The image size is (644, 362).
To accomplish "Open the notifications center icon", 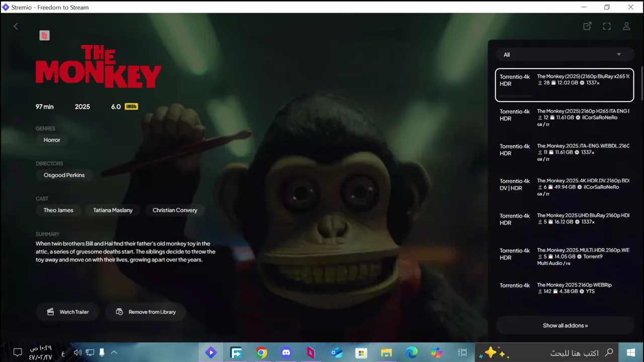I will [x=18, y=352].
